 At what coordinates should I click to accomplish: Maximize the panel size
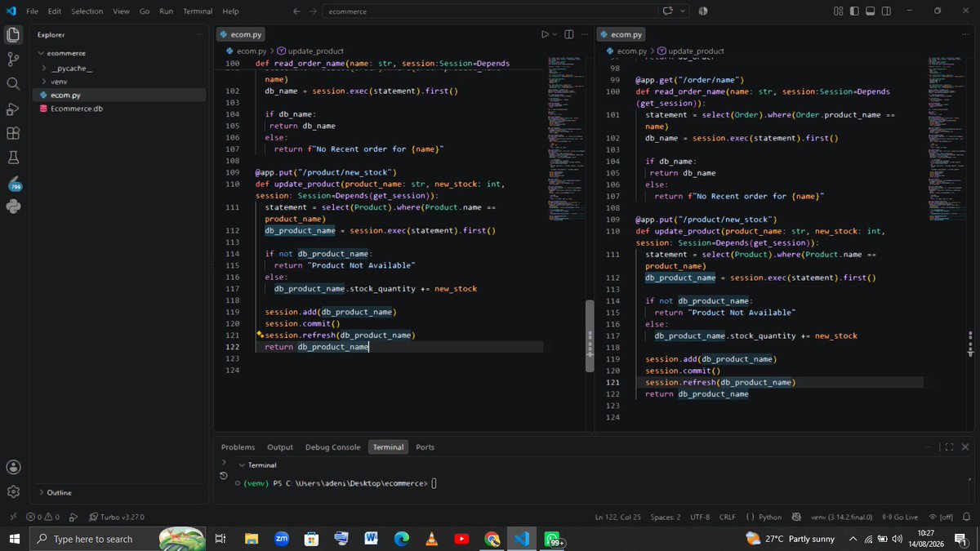pyautogui.click(x=948, y=447)
